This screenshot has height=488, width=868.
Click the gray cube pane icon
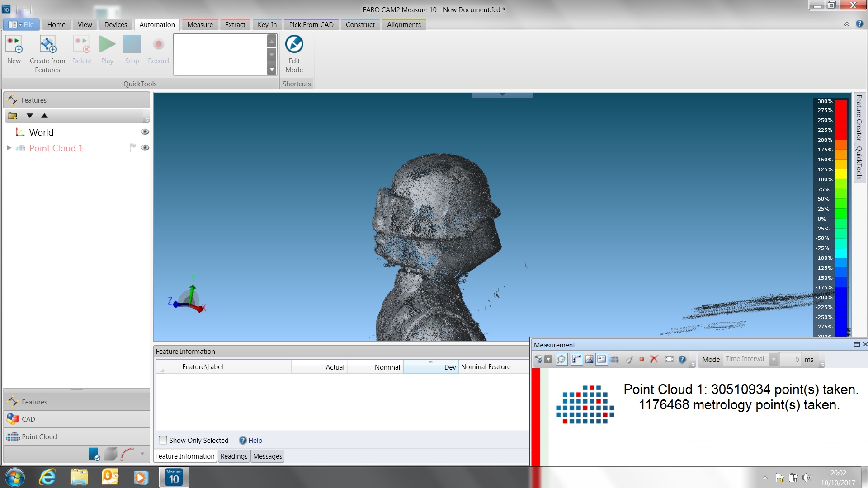(x=110, y=454)
